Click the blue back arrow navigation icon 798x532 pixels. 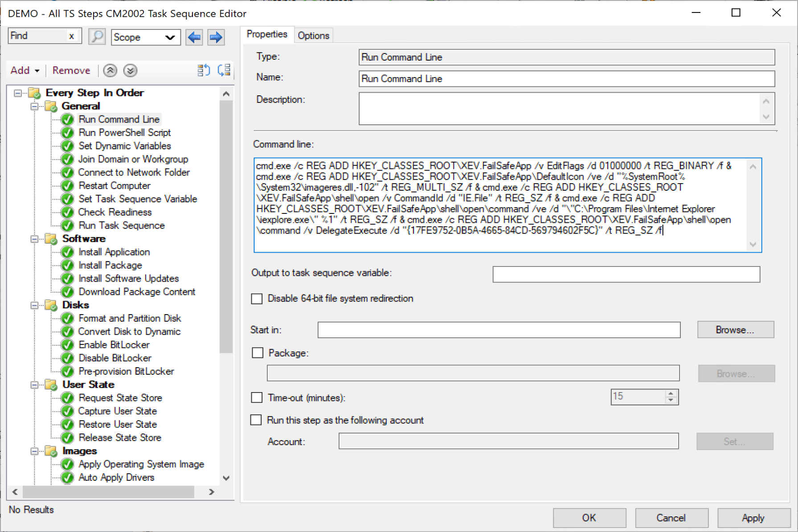[193, 37]
